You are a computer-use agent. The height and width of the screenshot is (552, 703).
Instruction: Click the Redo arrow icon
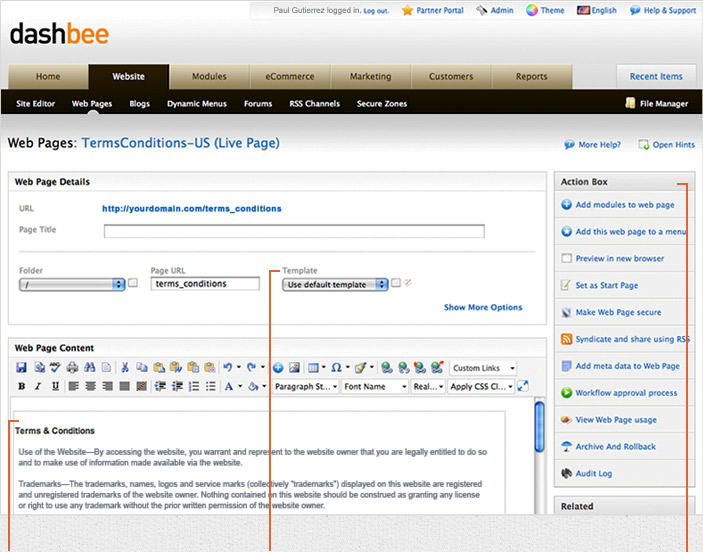pos(252,367)
